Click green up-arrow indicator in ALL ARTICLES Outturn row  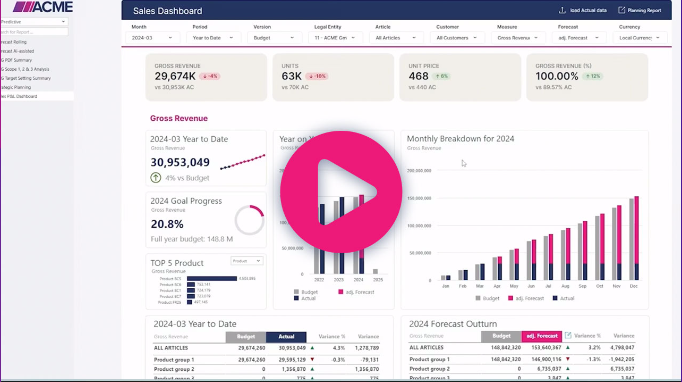click(568, 347)
